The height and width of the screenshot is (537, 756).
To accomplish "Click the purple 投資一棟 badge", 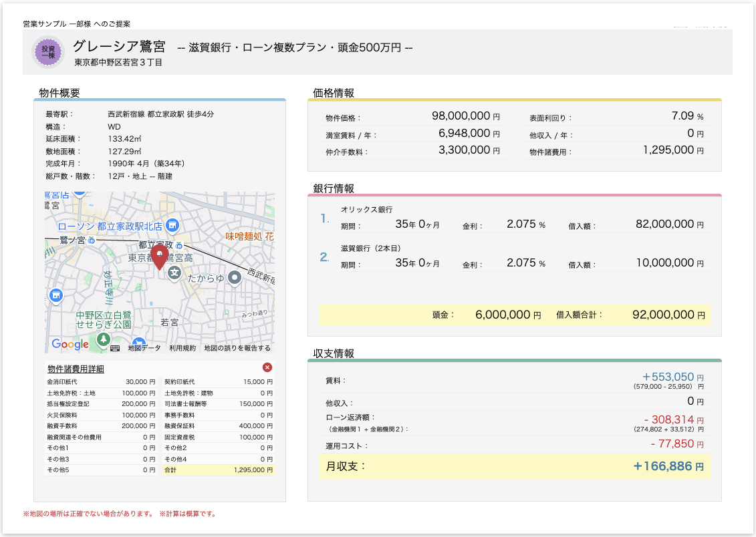I will coord(48,52).
